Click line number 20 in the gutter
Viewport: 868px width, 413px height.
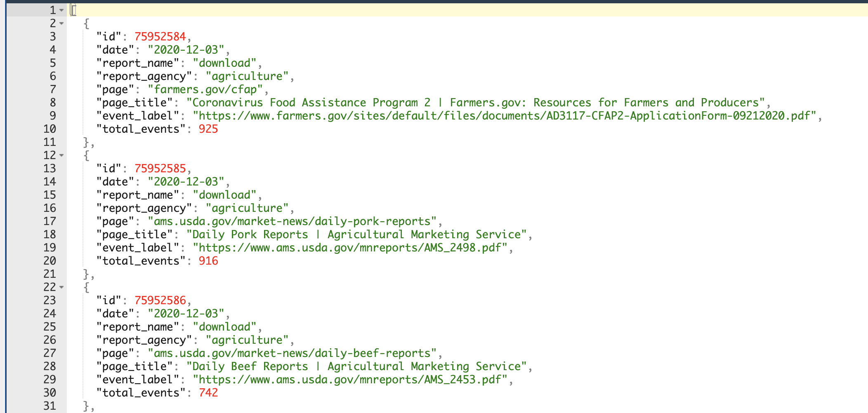(50, 261)
